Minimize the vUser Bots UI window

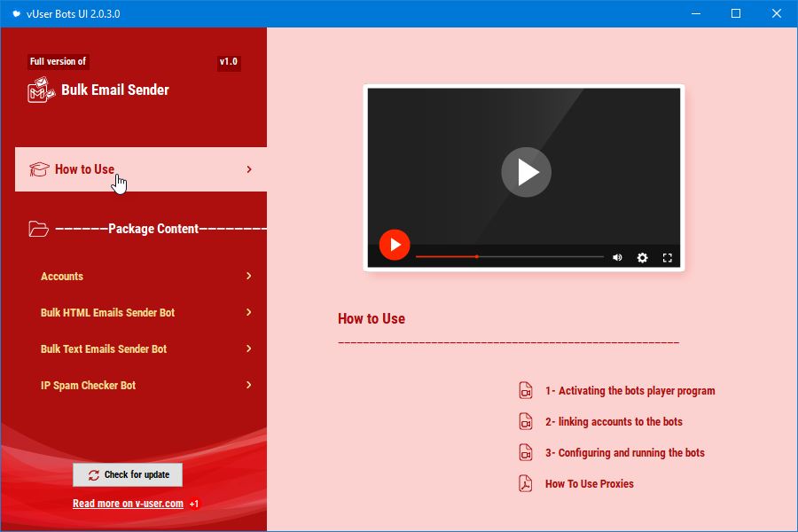pos(696,14)
